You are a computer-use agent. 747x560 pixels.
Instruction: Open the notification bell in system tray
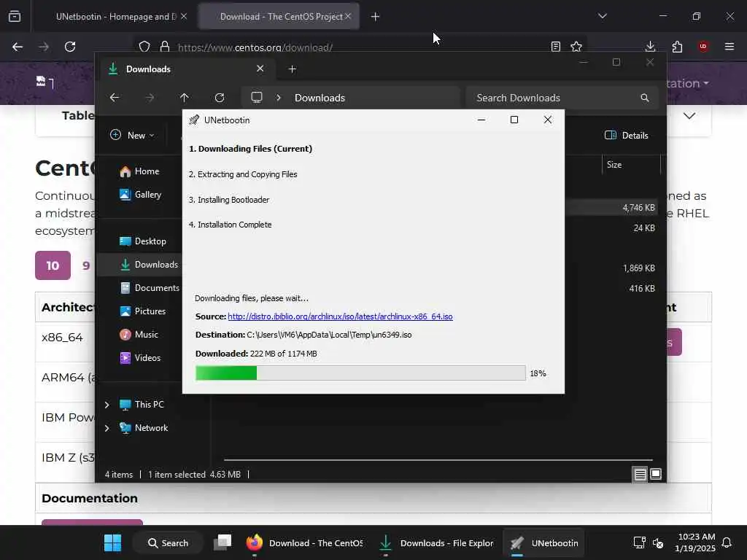[727, 542]
